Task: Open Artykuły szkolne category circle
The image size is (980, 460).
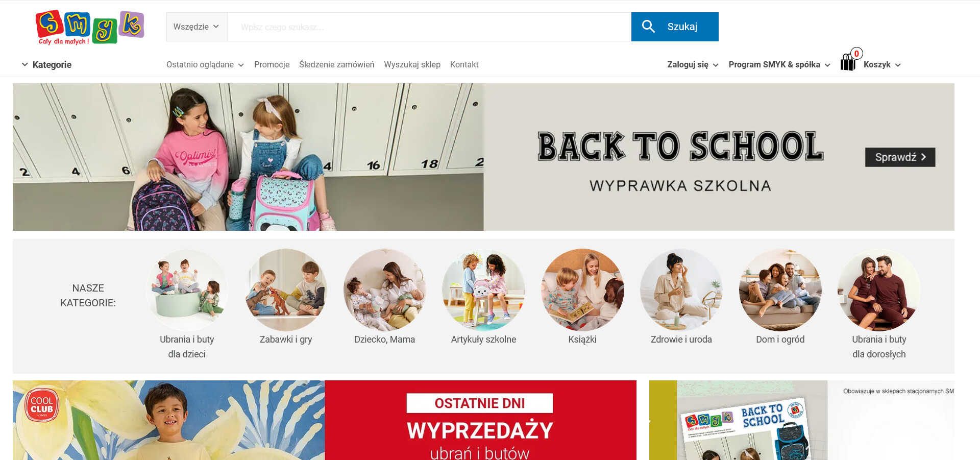Action: (x=483, y=290)
